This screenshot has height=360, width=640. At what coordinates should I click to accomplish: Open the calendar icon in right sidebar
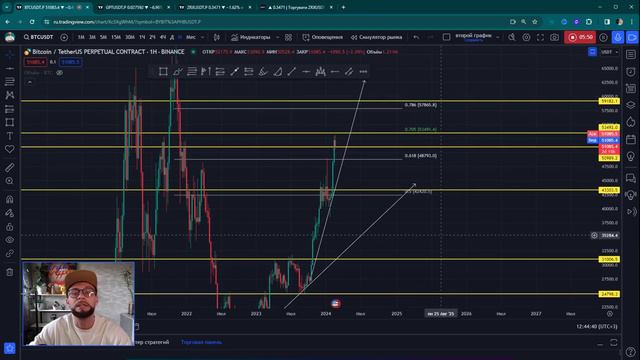pyautogui.click(x=631, y=139)
